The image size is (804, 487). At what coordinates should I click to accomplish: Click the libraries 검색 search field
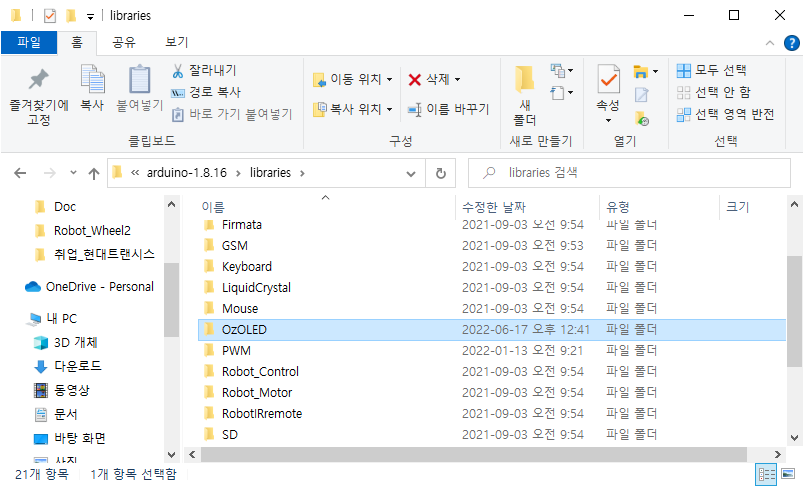629,173
